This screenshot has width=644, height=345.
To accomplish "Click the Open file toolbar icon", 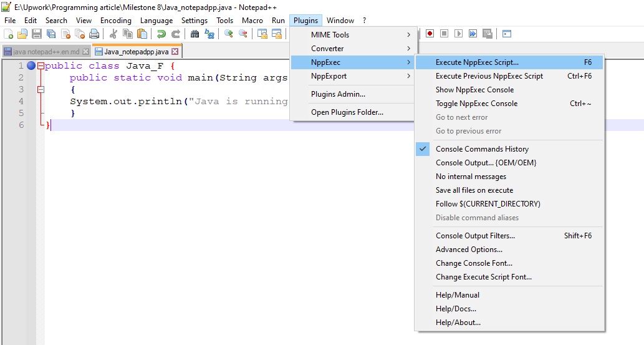I will (22, 34).
